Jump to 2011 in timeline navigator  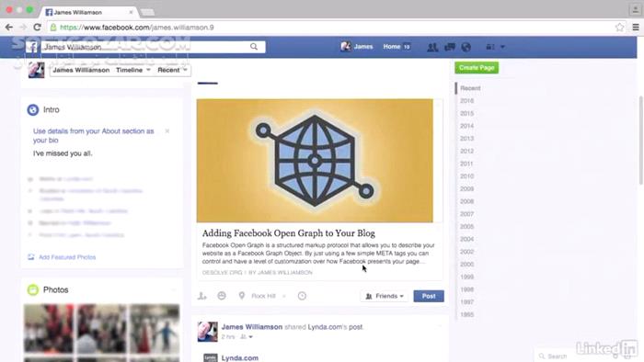[x=467, y=164]
